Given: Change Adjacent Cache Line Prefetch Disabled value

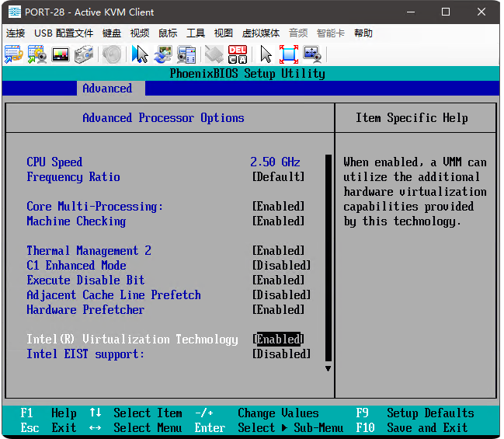Looking at the screenshot, I should coord(281,295).
